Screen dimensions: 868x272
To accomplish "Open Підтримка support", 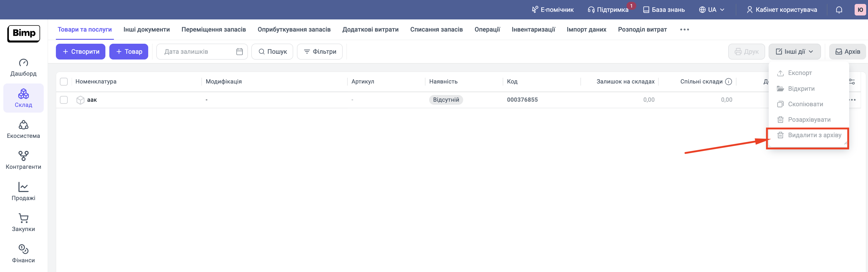I will [608, 10].
